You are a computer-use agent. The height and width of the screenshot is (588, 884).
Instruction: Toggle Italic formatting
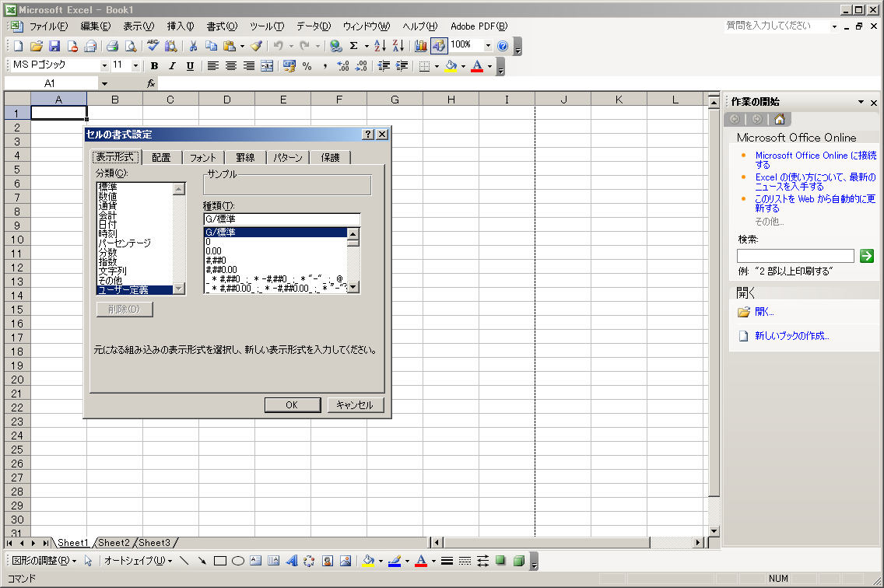(172, 66)
